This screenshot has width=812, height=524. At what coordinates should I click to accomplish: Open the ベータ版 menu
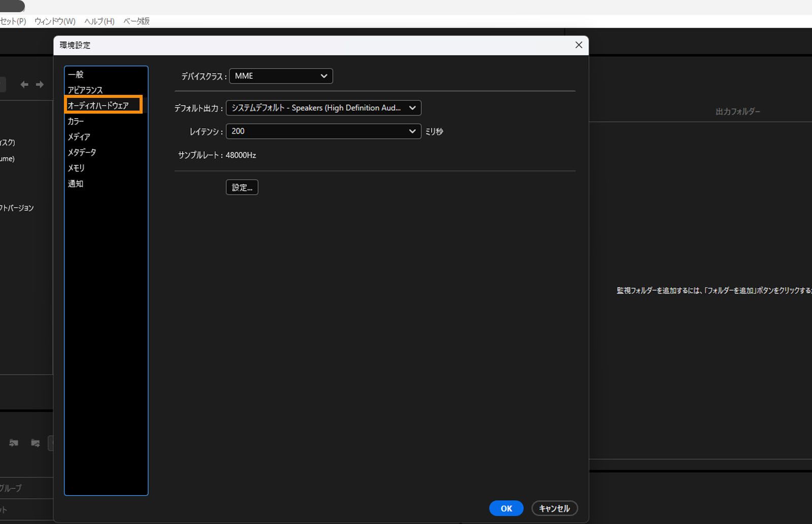click(x=137, y=21)
